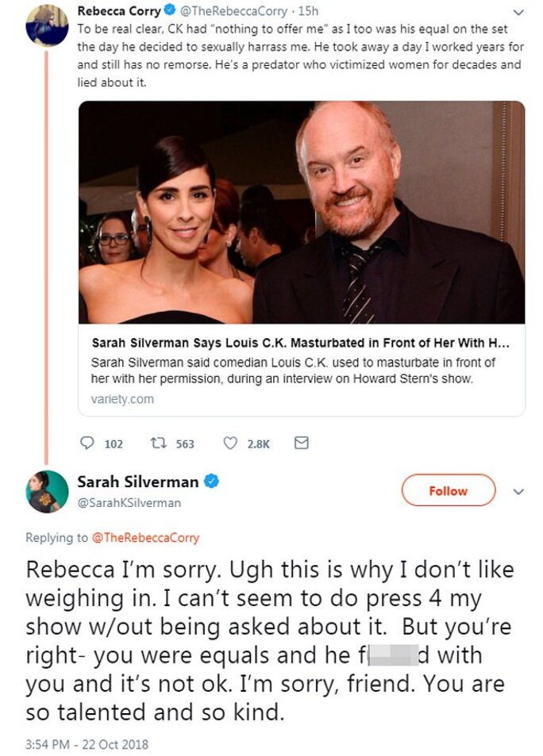Image resolution: width=543 pixels, height=756 pixels.
Task: Click the reply speech bubble icon
Action: 89,443
